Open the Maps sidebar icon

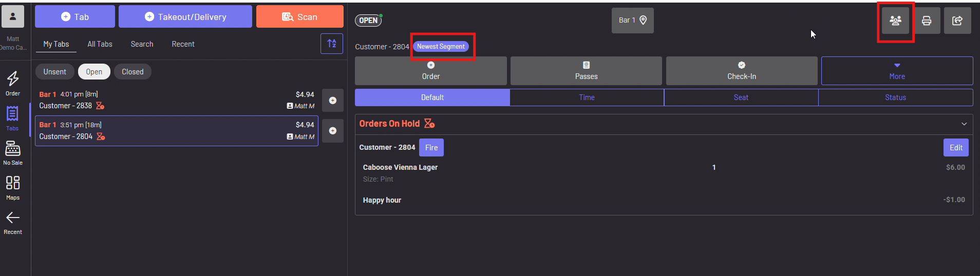click(13, 188)
